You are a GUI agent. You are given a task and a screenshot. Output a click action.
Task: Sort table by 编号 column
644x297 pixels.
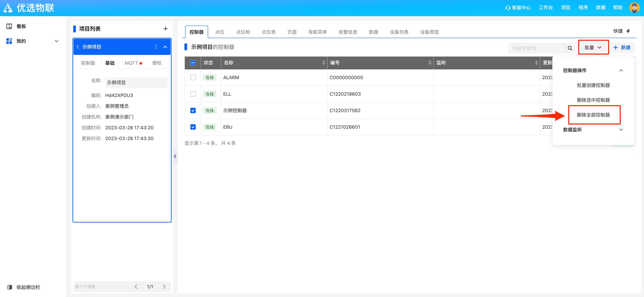tap(430, 63)
